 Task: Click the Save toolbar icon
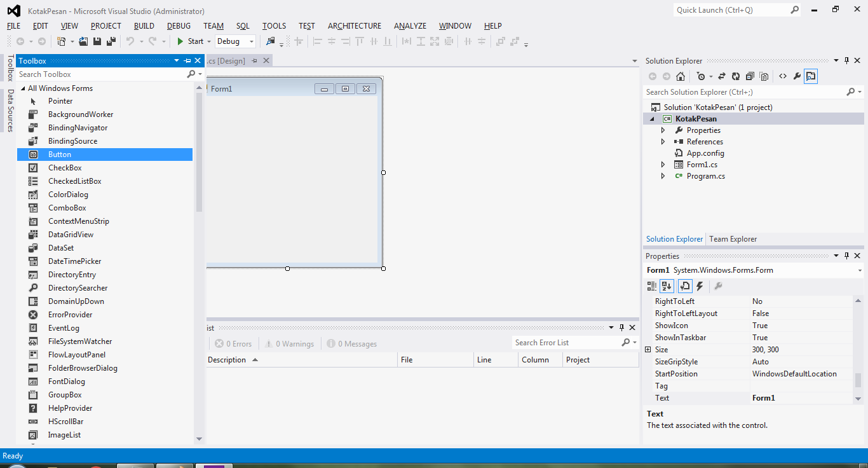click(x=97, y=41)
